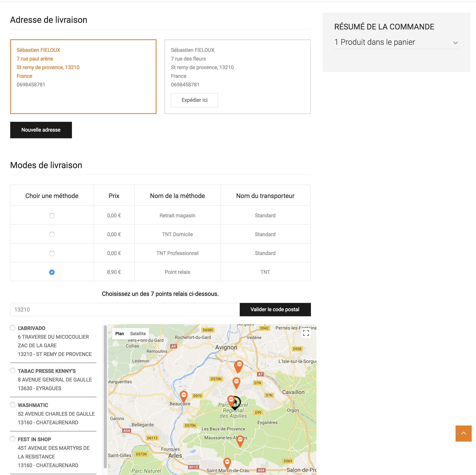Click the 1 Produit dans le panier heading
The height and width of the screenshot is (475, 476).
(x=375, y=42)
